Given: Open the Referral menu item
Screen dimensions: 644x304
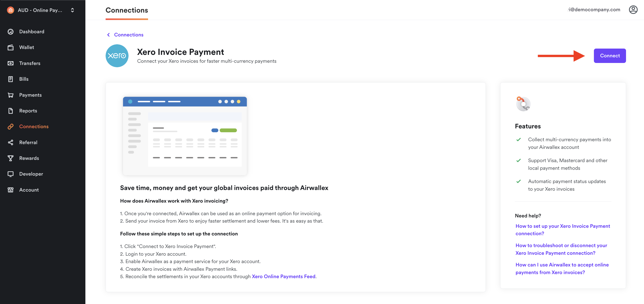Looking at the screenshot, I should 28,142.
